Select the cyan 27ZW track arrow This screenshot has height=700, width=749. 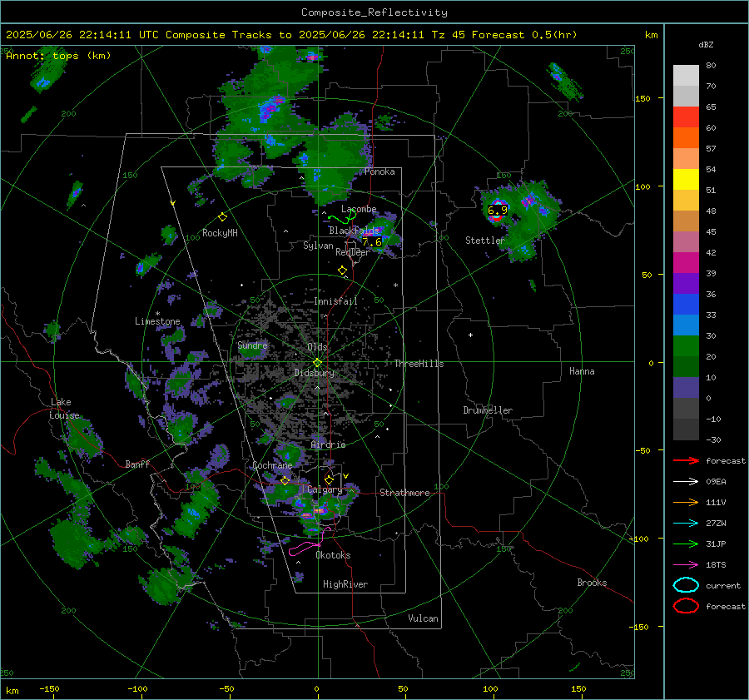686,523
